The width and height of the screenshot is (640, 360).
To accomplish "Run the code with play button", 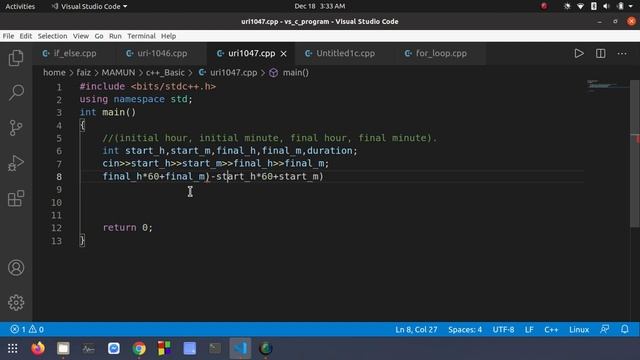I will coord(579,53).
